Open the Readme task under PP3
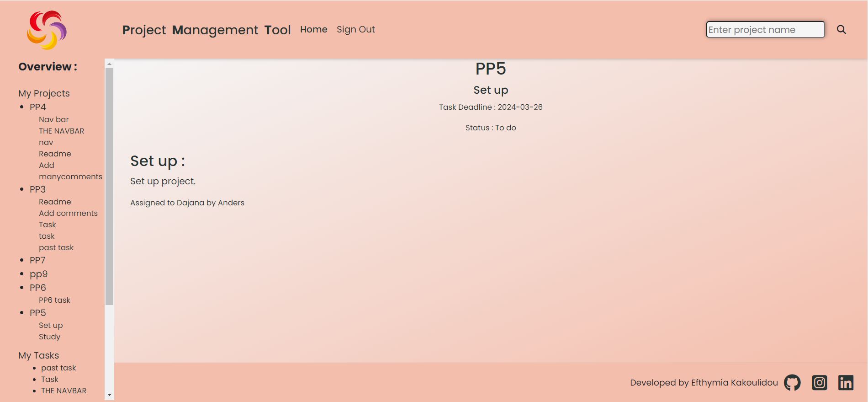This screenshot has width=868, height=402. click(x=55, y=202)
